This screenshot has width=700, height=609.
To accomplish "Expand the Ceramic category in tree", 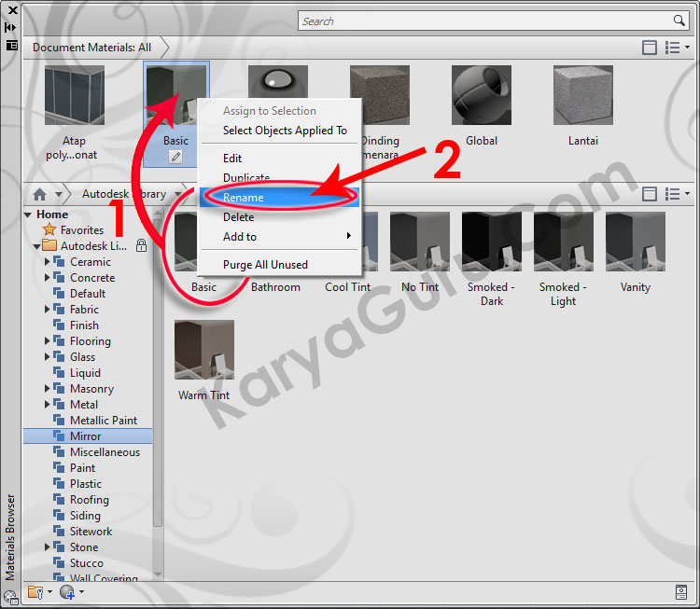I will (x=48, y=262).
